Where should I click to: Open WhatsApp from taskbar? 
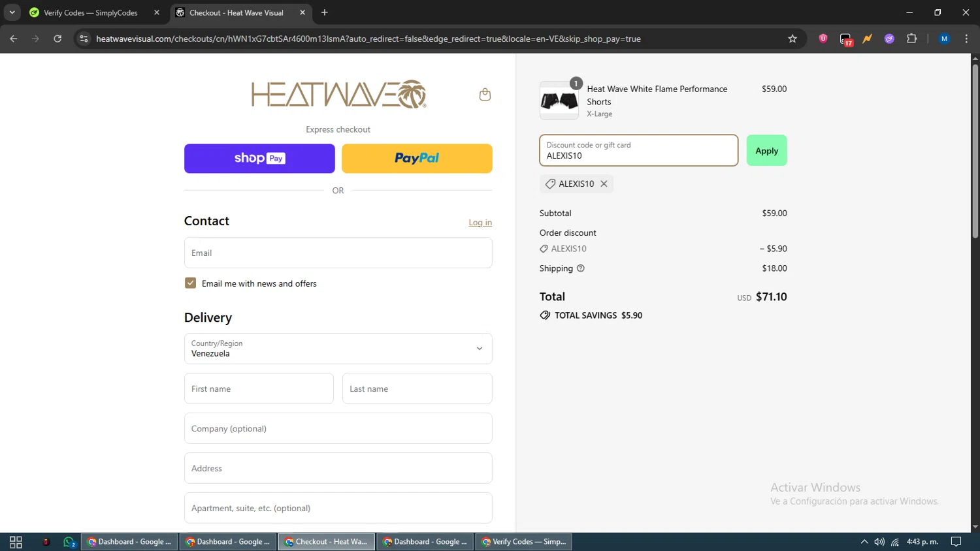(69, 542)
